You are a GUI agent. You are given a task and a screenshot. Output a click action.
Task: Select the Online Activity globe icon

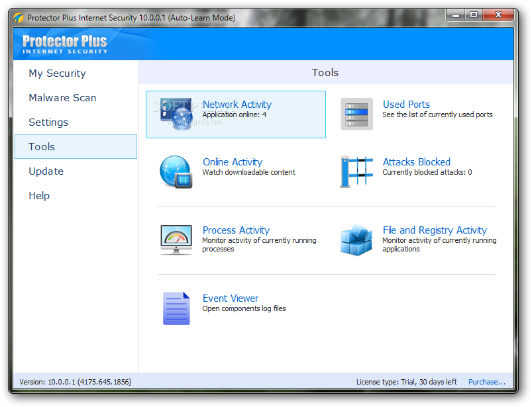(x=176, y=172)
